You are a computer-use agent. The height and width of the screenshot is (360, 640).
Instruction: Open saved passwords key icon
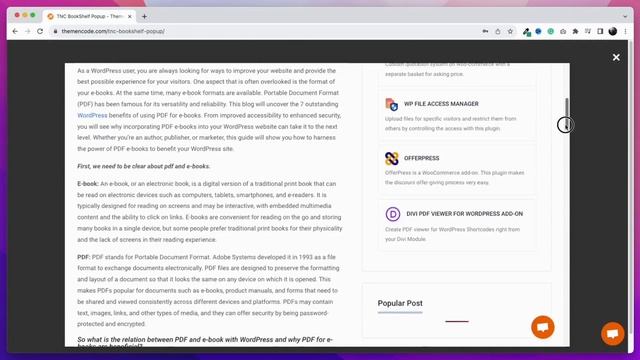pyautogui.click(x=485, y=31)
